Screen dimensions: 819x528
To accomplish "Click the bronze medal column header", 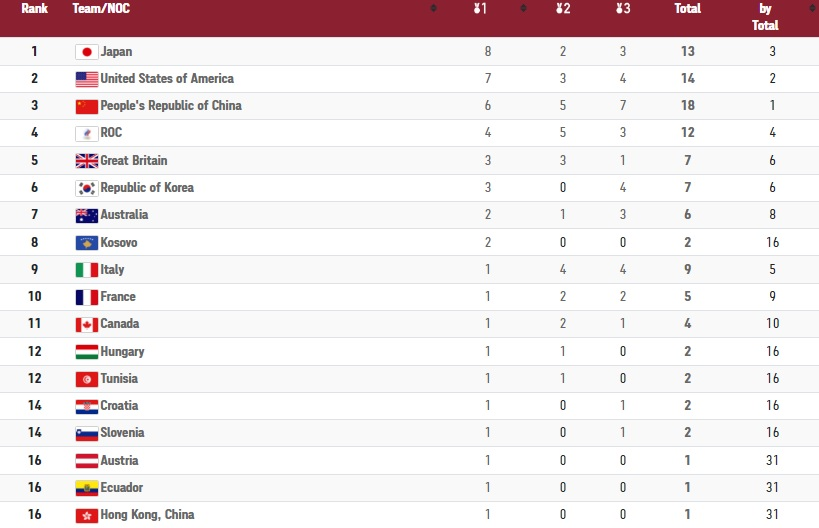I will point(623,8).
